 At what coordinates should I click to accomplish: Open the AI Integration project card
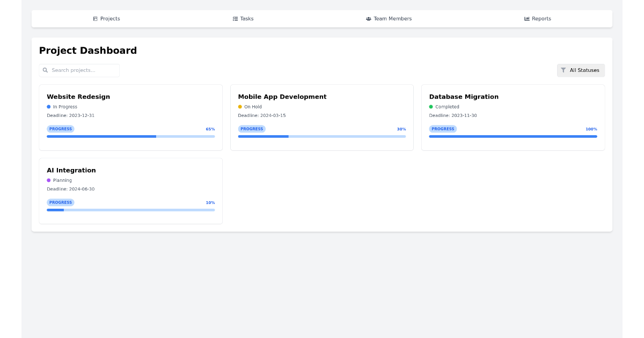pos(130,190)
